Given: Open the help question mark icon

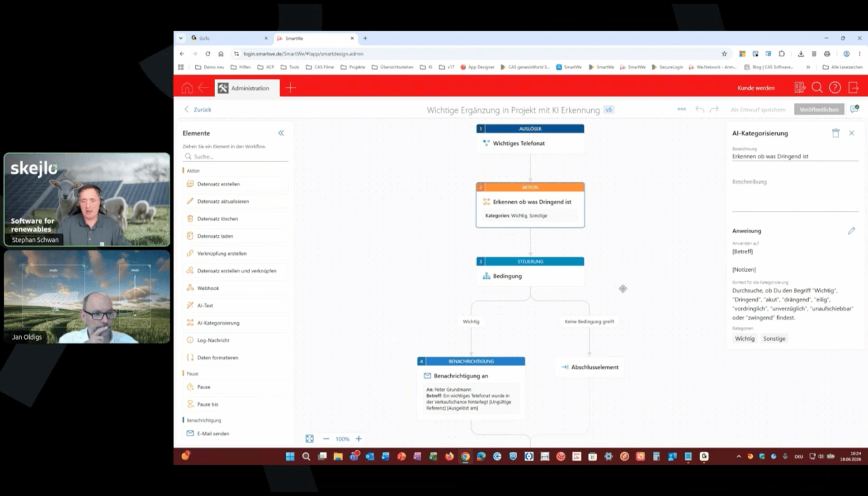Looking at the screenshot, I should pos(835,87).
